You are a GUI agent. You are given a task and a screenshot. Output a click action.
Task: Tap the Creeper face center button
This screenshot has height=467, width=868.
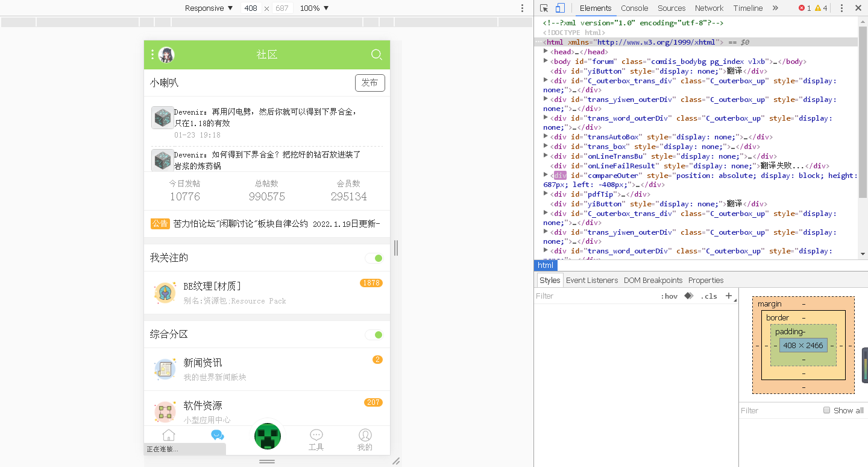[267, 436]
